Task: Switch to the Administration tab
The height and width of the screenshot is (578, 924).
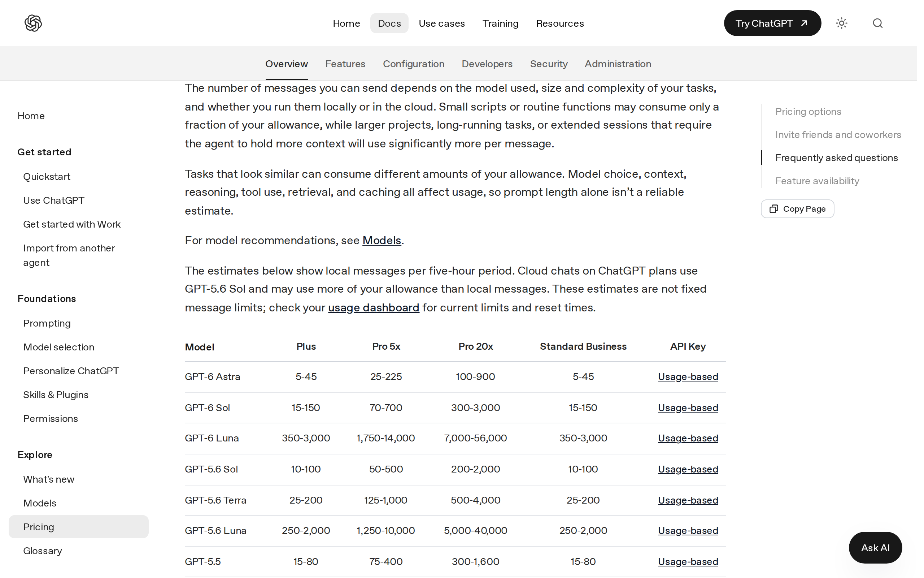Action: point(618,64)
